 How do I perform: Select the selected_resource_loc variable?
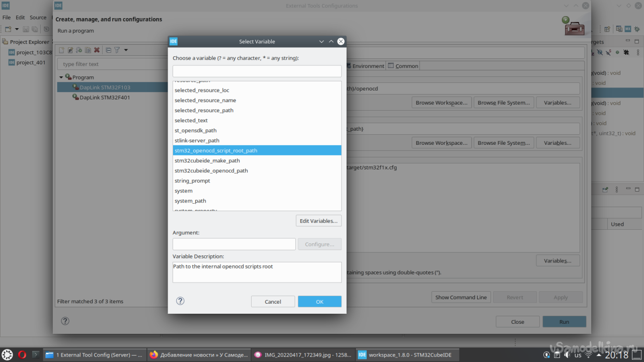(257, 90)
